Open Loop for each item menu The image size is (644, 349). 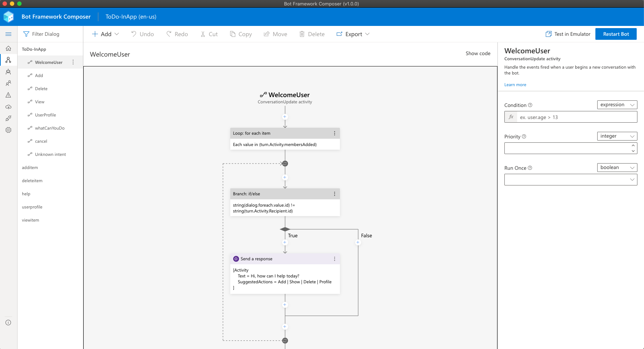334,133
